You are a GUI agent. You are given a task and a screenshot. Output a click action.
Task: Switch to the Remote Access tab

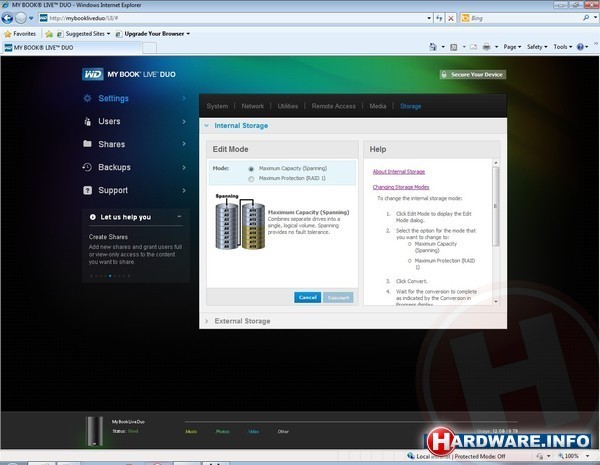(x=333, y=106)
